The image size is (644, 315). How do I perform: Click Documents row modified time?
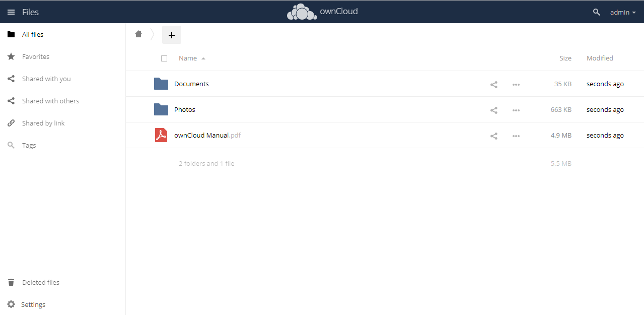click(605, 84)
